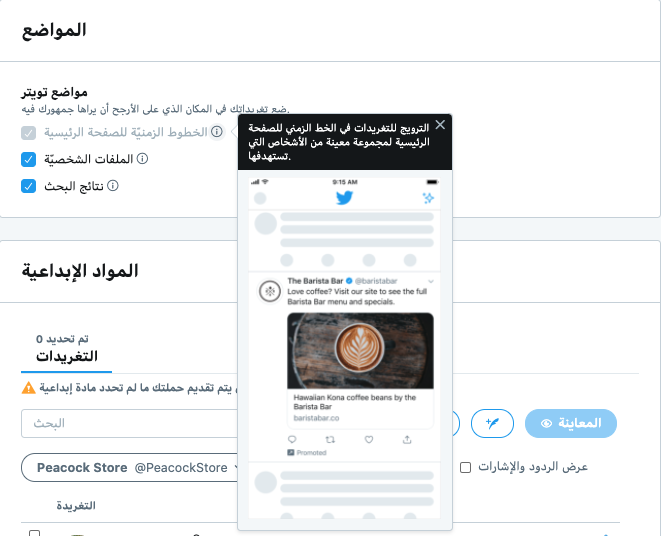Image resolution: width=661 pixels, height=536 pixels.
Task: Click info icon beside الملفات الشخصيّة
Action: coord(142,159)
